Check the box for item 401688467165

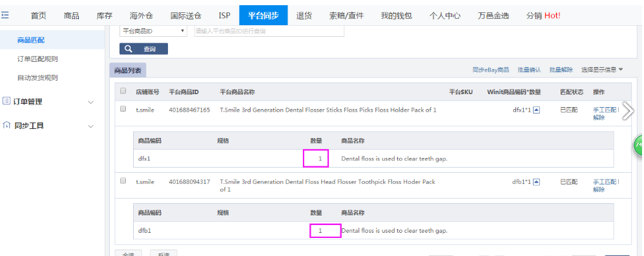[123, 109]
